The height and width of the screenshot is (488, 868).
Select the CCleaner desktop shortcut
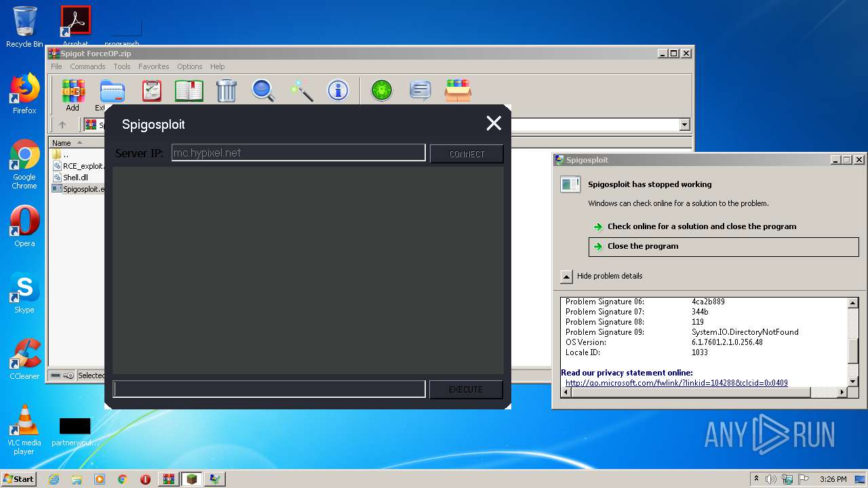point(24,359)
